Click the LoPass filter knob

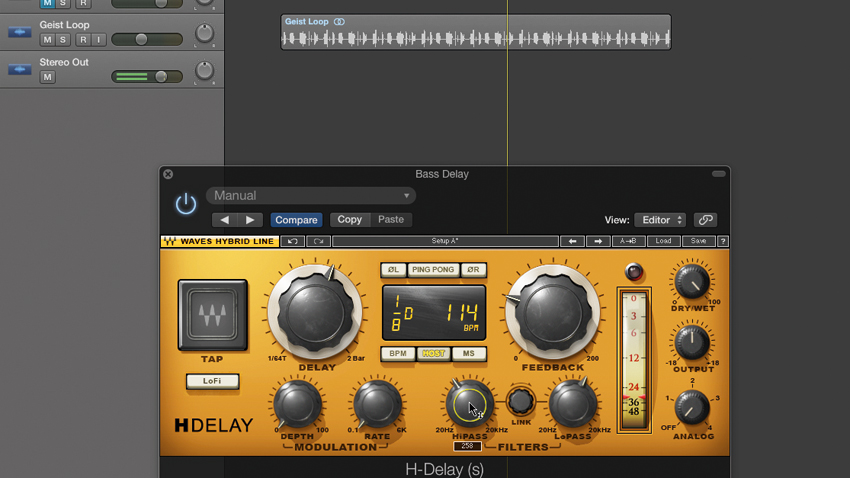[573, 404]
